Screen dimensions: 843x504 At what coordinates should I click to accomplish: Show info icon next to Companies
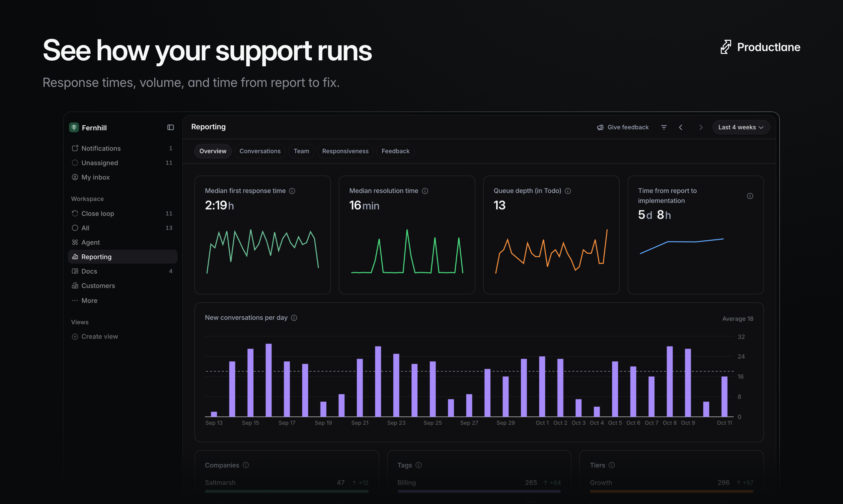(x=246, y=465)
